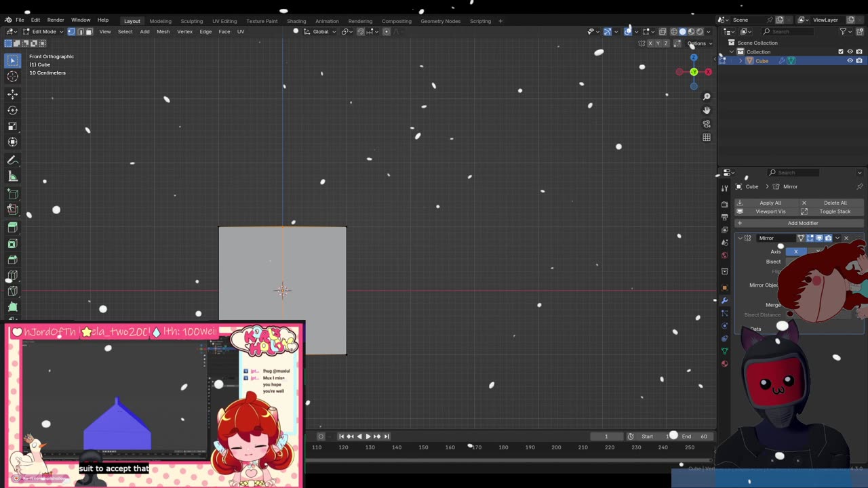Open Global transform orientation dropdown
Screen dimensions: 868x488
tap(321, 31)
